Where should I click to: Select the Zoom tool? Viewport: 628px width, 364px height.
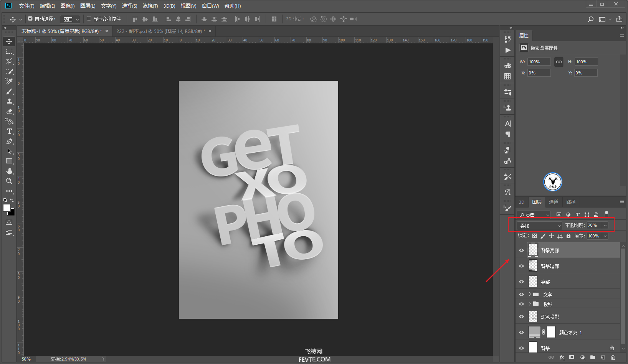point(9,181)
